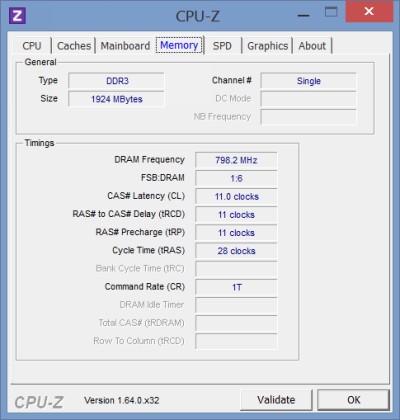Viewport: 400px width, 420px height.
Task: Click the OK button
Action: click(x=354, y=400)
